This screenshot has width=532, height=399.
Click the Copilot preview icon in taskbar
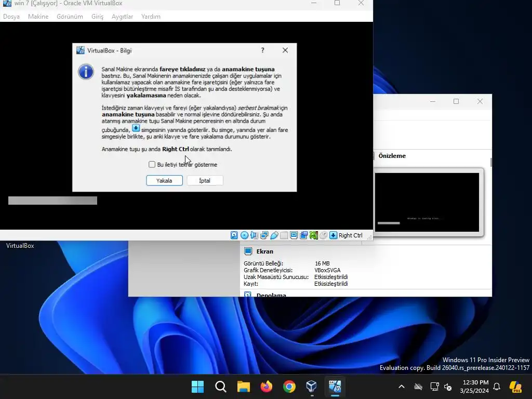[x=516, y=387]
